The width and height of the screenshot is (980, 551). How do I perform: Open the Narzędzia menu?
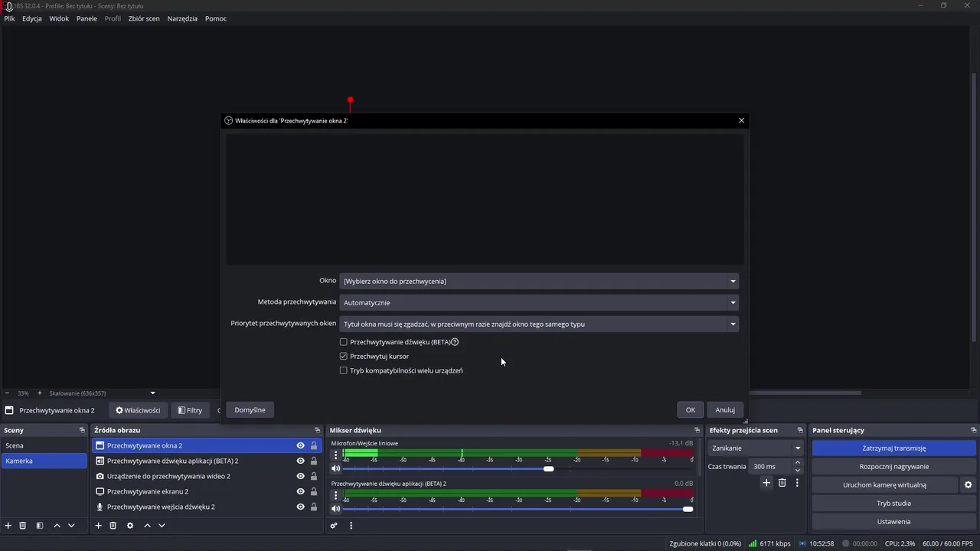pyautogui.click(x=182, y=18)
